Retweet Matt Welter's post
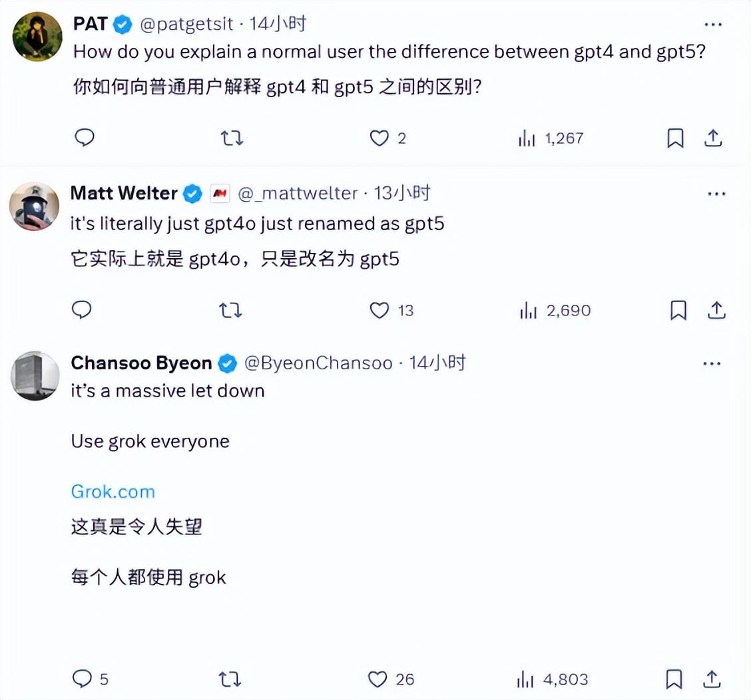This screenshot has width=751, height=700. pos(231,310)
